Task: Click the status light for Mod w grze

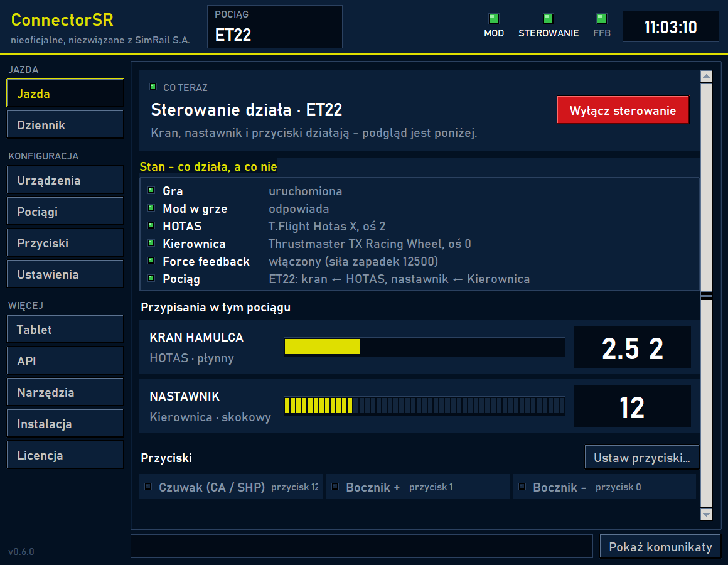Action: point(151,208)
